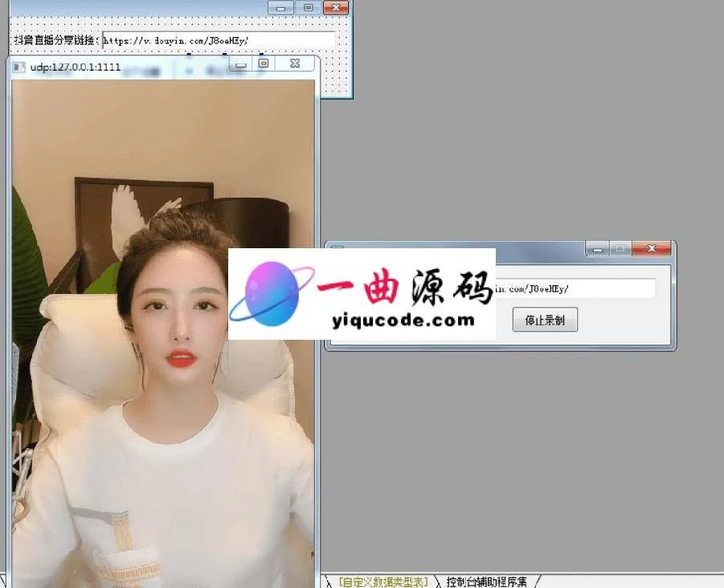Click the recorder dialog's disabled maximize button
724x588 pixels.
pyautogui.click(x=620, y=250)
